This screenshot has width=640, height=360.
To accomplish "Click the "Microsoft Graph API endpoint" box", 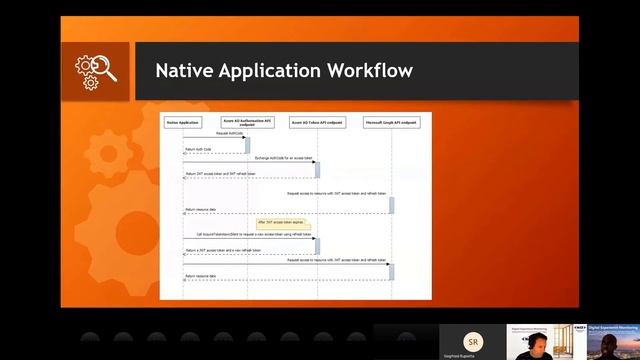I will point(391,122).
